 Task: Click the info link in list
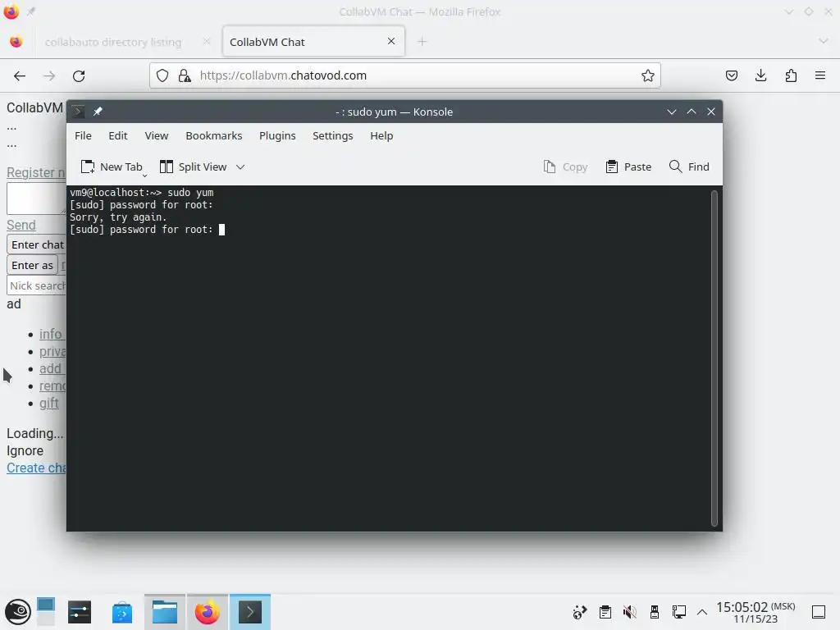click(x=52, y=334)
